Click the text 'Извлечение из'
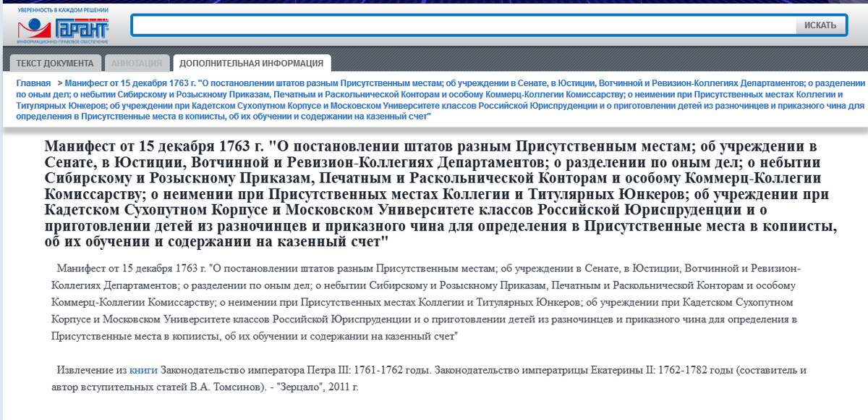 pyautogui.click(x=91, y=370)
